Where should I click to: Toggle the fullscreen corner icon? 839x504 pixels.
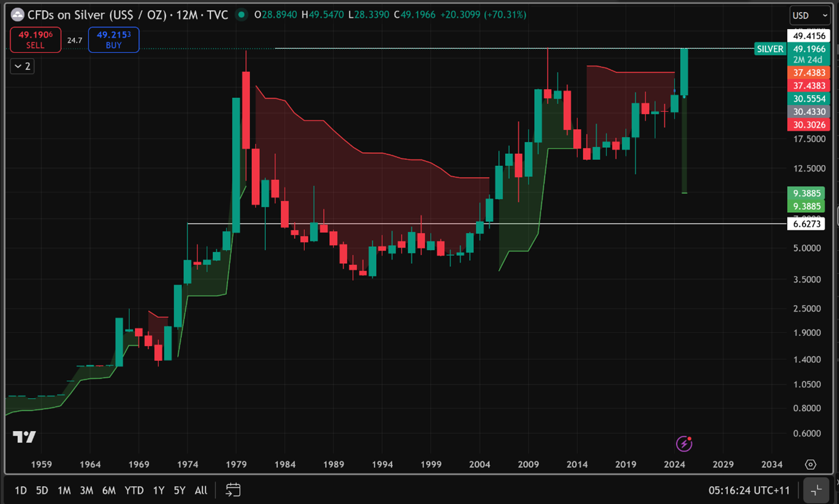click(816, 490)
